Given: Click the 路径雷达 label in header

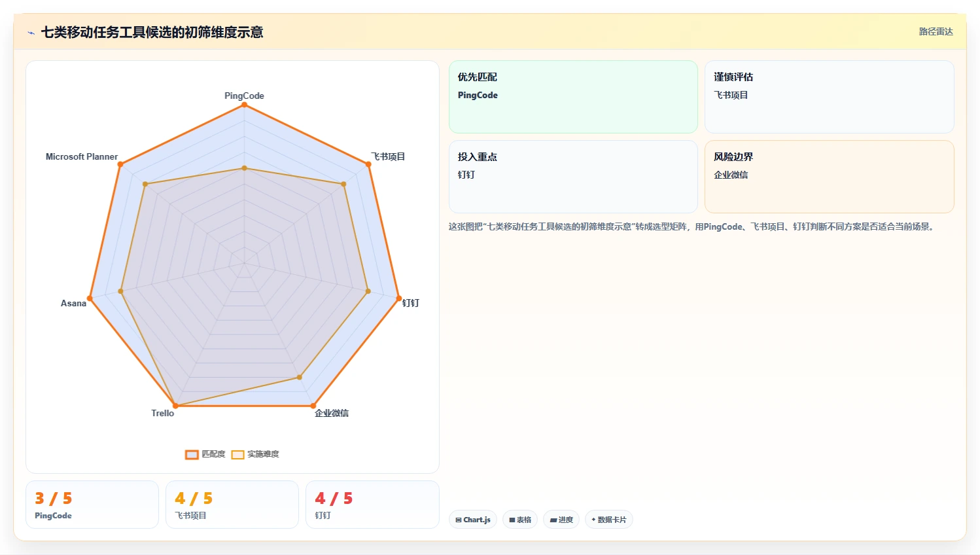Looking at the screenshot, I should pos(936,31).
